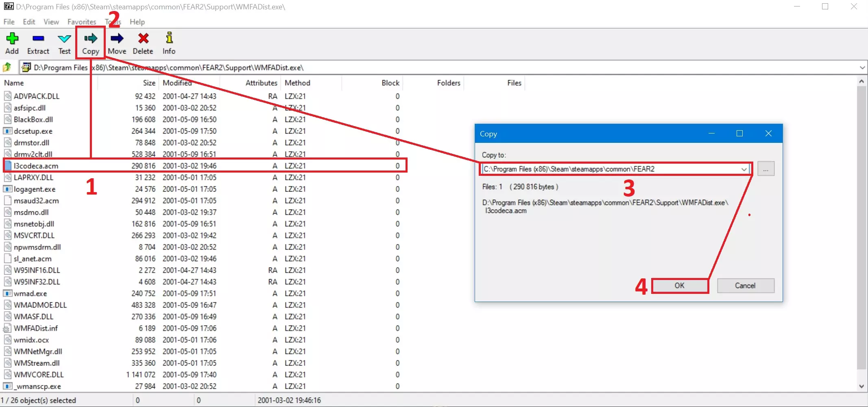Cancel the Copy dialog

745,286
